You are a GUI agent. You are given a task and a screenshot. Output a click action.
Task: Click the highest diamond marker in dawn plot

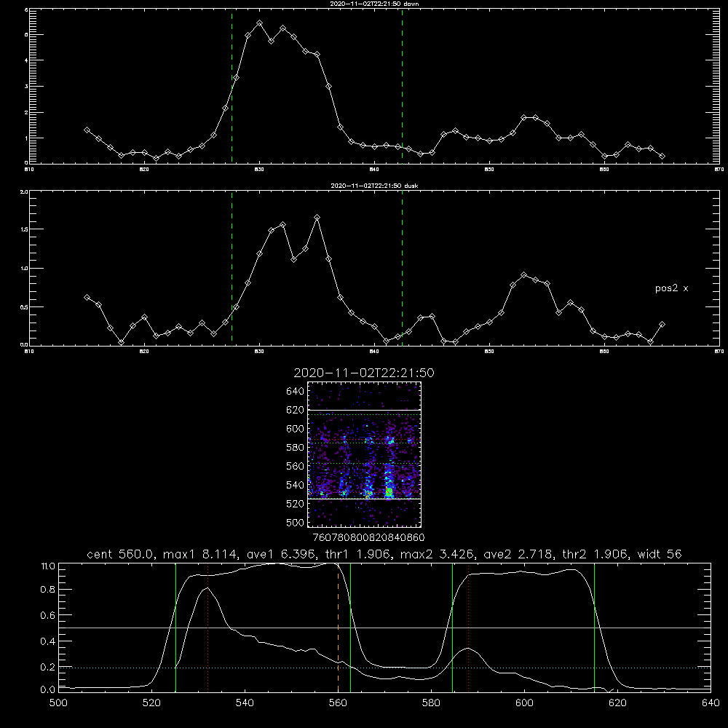pos(260,23)
